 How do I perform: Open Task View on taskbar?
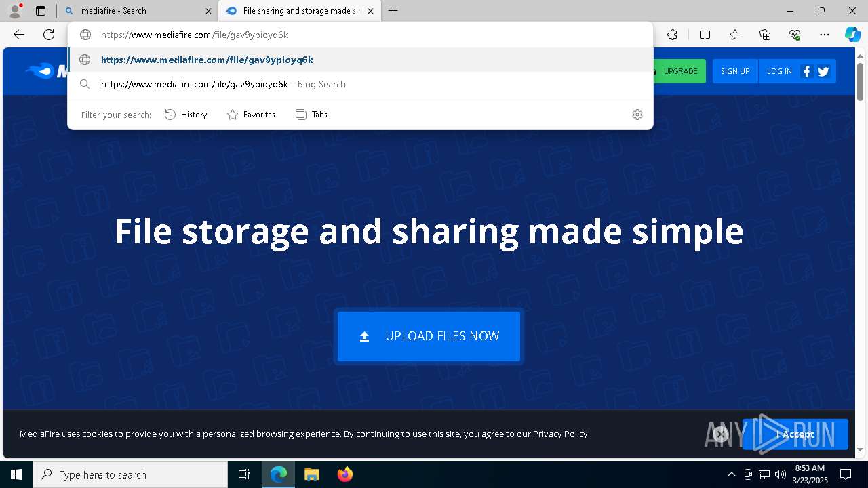244,474
